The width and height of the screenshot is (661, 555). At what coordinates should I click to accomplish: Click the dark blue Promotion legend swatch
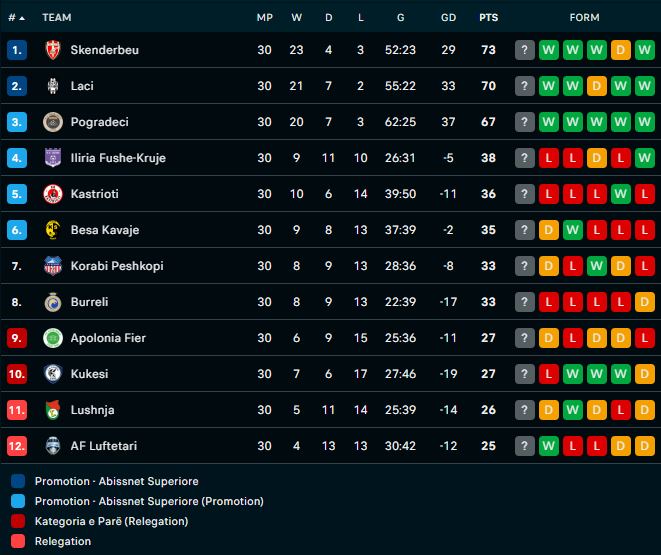17,481
